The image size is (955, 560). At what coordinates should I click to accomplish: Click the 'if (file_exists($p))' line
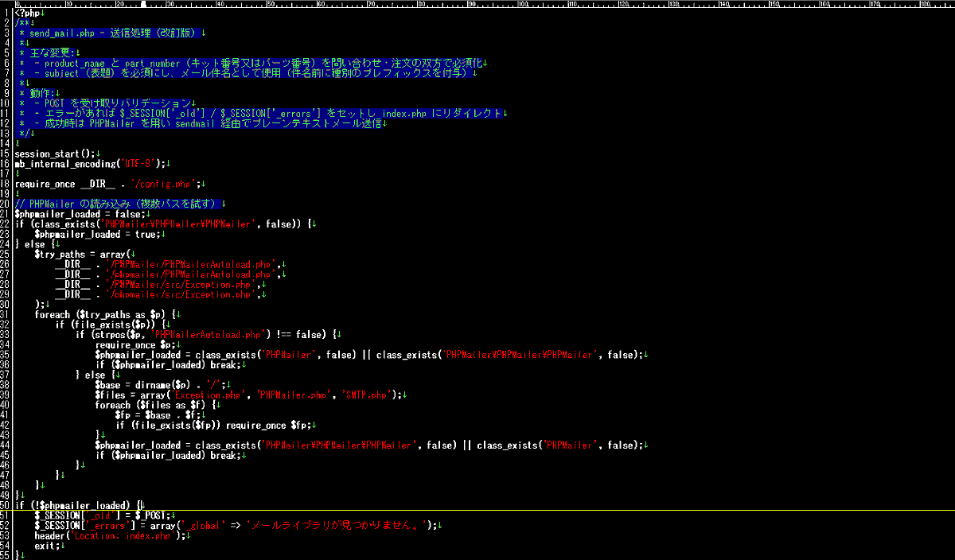point(112,325)
